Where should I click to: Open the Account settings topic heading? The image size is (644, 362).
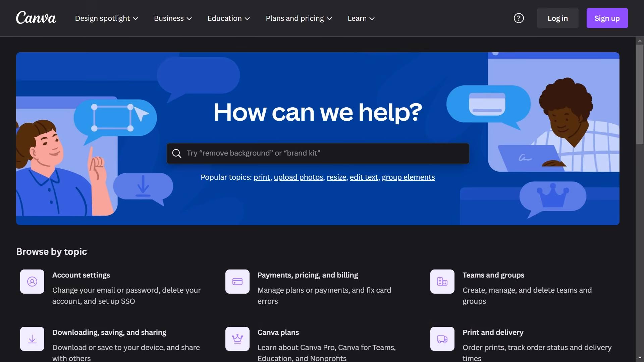pyautogui.click(x=81, y=275)
